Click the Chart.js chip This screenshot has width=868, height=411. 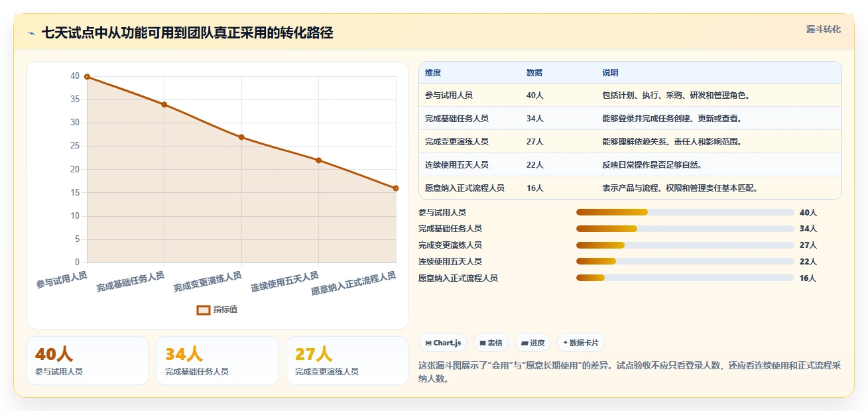(x=443, y=343)
